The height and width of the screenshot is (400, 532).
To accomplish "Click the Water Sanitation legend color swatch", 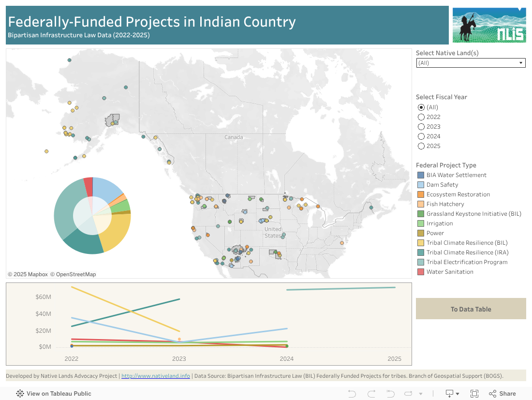I will point(420,272).
